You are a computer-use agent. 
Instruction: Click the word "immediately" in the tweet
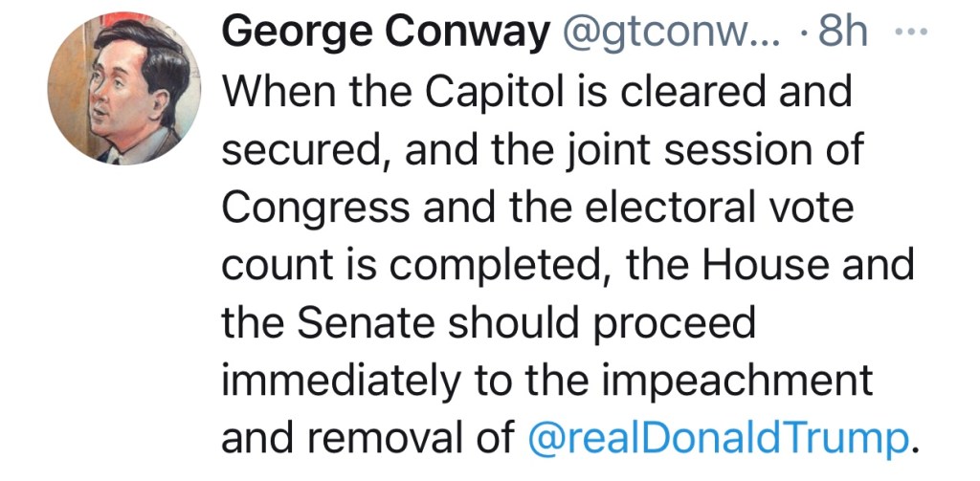(x=334, y=381)
